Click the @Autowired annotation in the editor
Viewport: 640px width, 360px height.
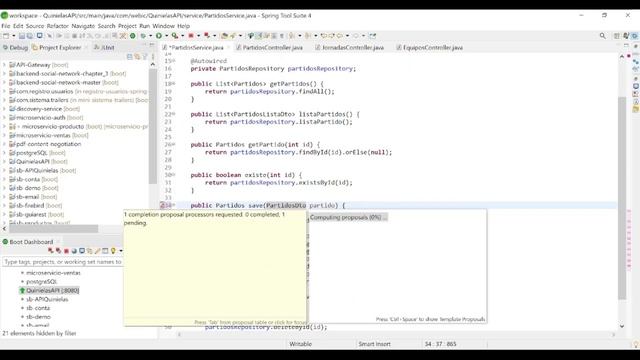[209, 61]
